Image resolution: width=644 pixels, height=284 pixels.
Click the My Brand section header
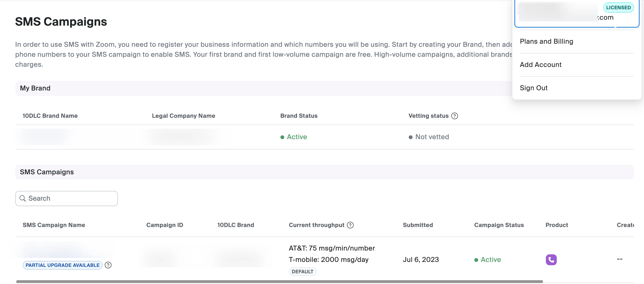tap(35, 88)
